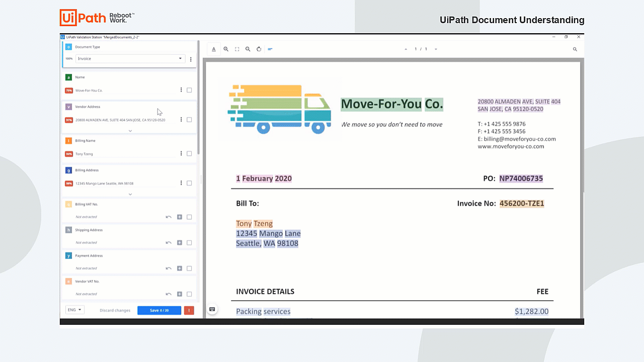
Task: Confirm the Billing Address checkbox
Action: [189, 183]
